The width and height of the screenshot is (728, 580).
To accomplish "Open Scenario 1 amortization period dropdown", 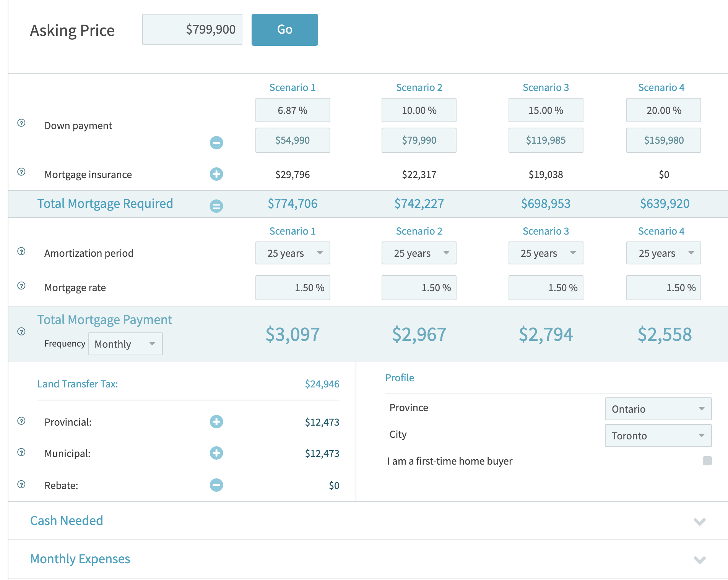I will tap(292, 253).
